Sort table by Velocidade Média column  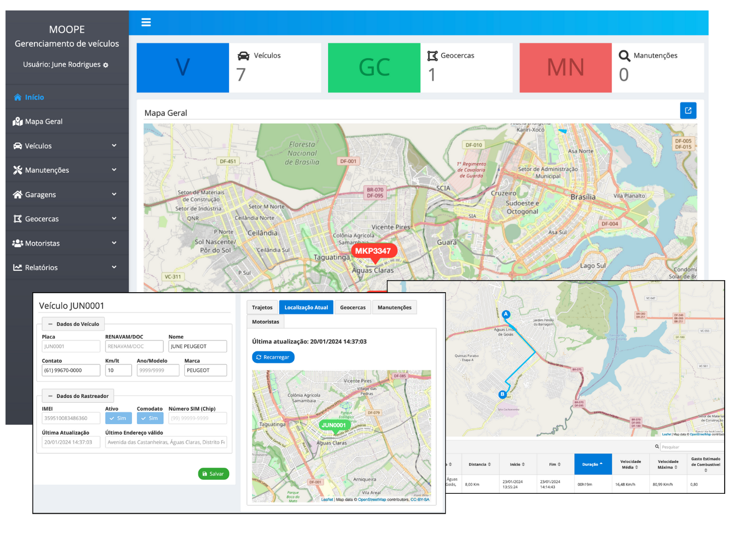coord(630,464)
